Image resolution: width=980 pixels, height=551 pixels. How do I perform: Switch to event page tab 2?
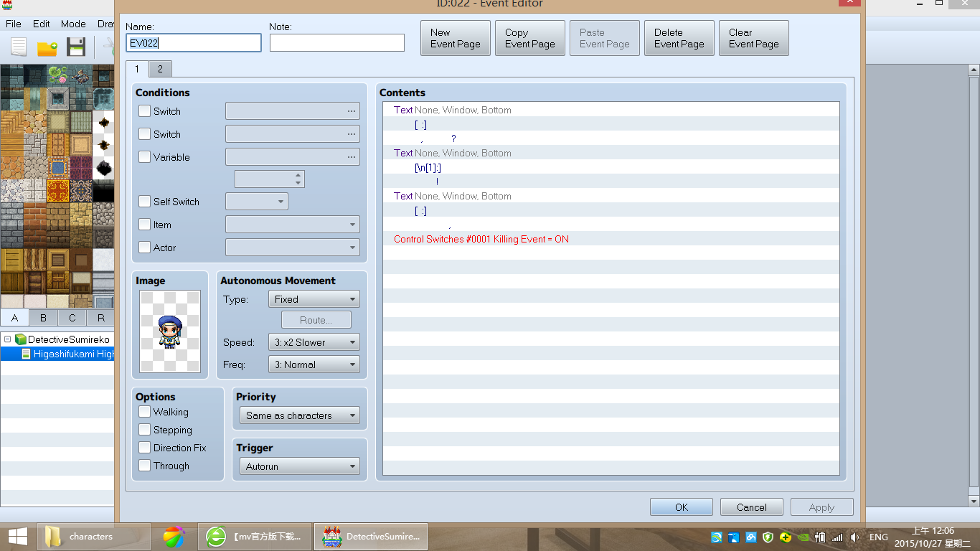[x=160, y=69]
